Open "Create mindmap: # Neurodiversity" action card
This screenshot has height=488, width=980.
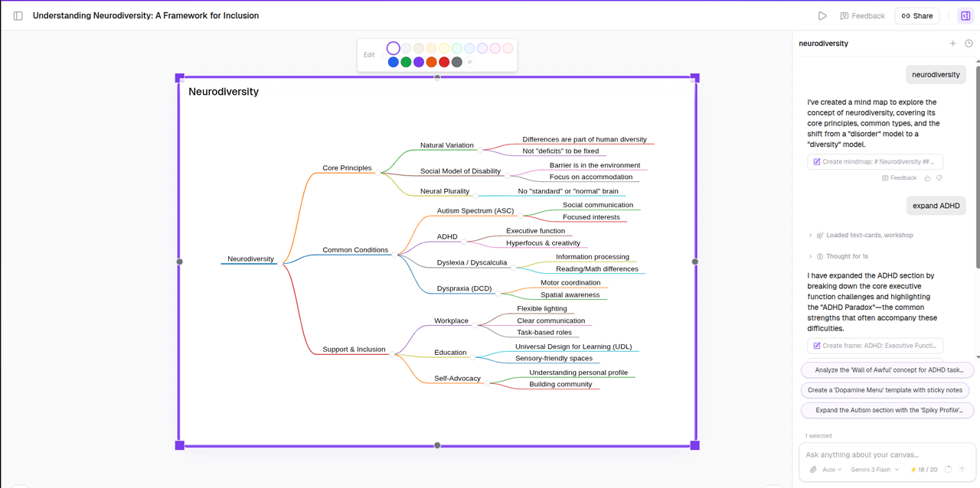[x=875, y=161]
